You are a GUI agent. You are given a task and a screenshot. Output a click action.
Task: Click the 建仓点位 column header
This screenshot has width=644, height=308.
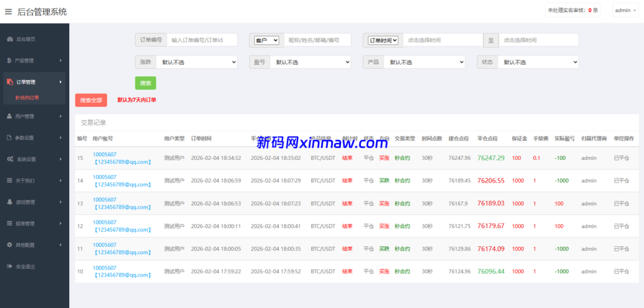coord(458,139)
